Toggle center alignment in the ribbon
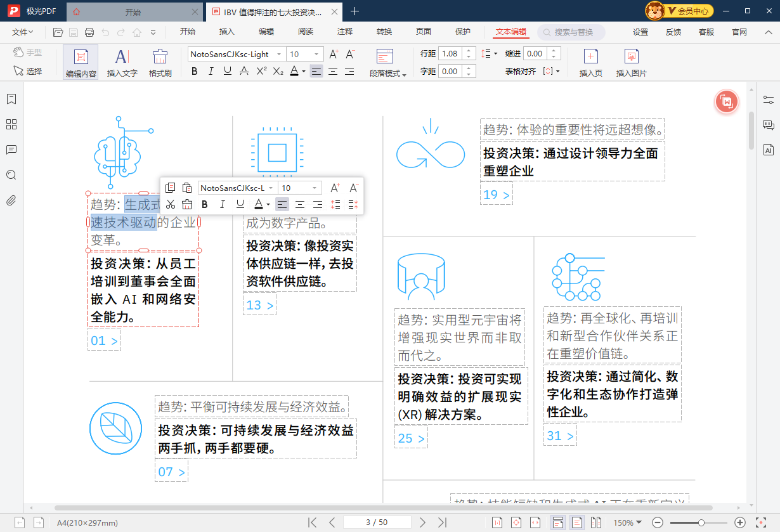The height and width of the screenshot is (532, 780). (x=333, y=71)
